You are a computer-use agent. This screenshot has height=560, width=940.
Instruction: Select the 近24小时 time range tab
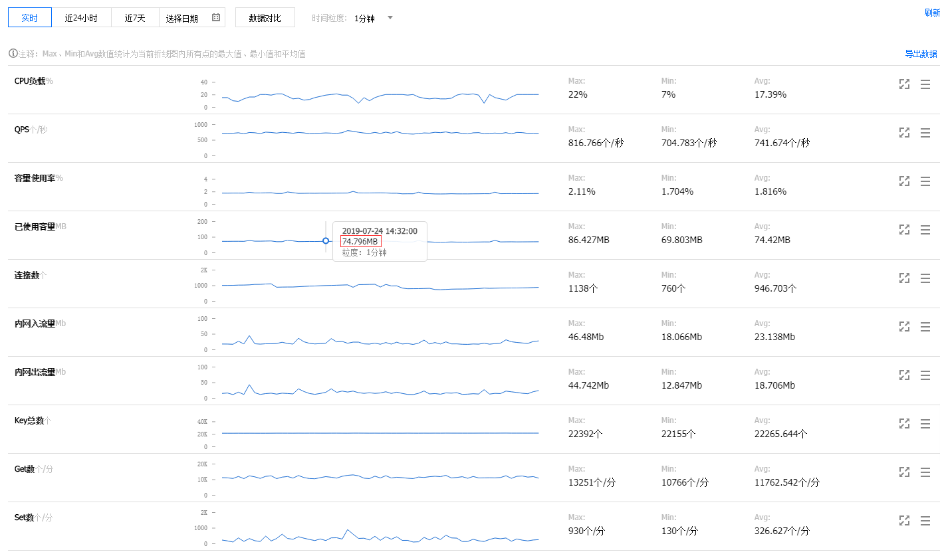click(x=81, y=18)
